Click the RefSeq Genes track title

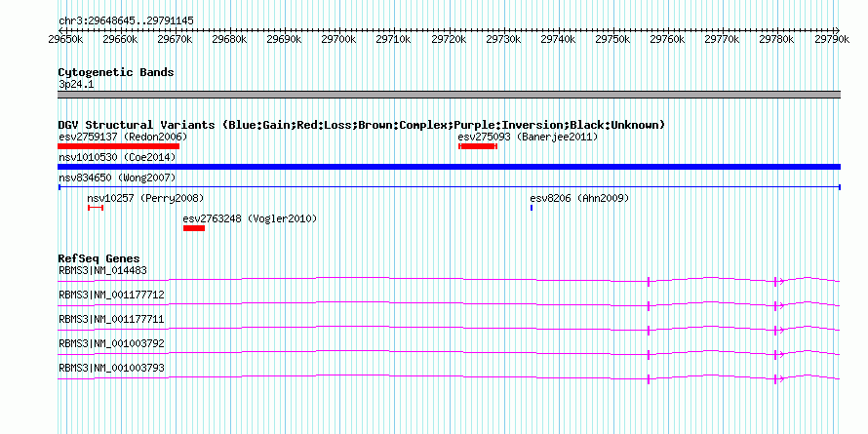(99, 258)
